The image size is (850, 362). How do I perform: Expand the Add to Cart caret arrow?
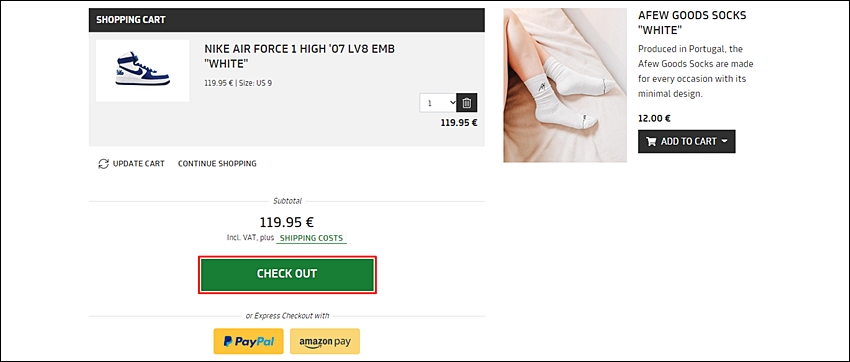pyautogui.click(x=725, y=141)
